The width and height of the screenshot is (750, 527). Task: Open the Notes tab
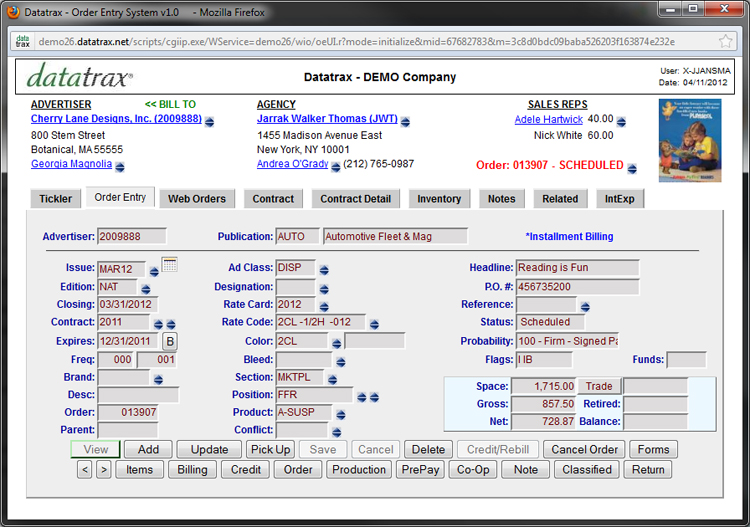coord(501,198)
